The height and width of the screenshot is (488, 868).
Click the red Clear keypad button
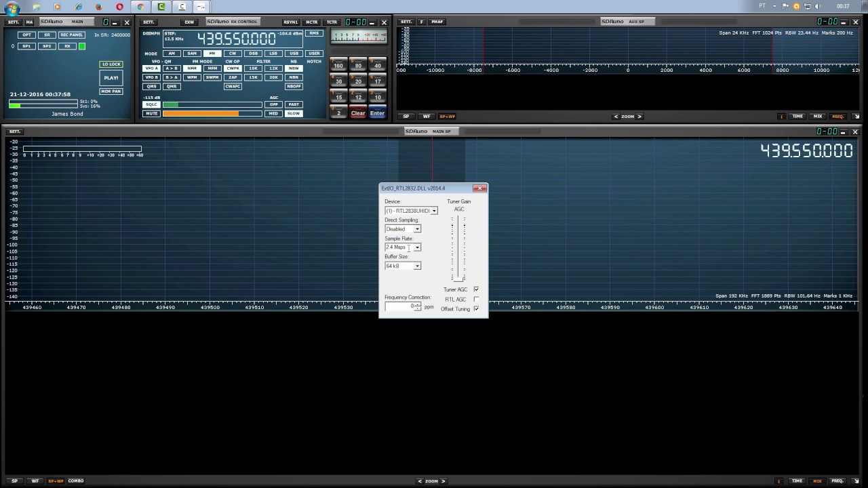(358, 112)
